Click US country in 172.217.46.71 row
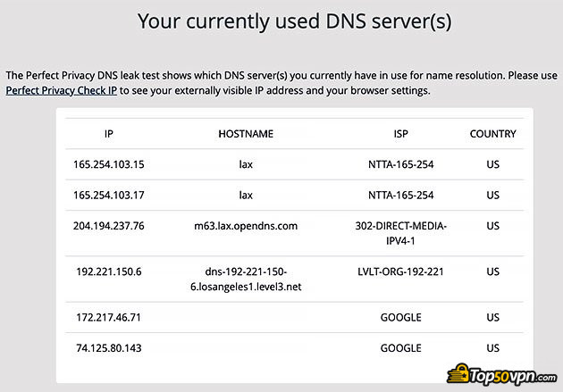 pos(493,317)
